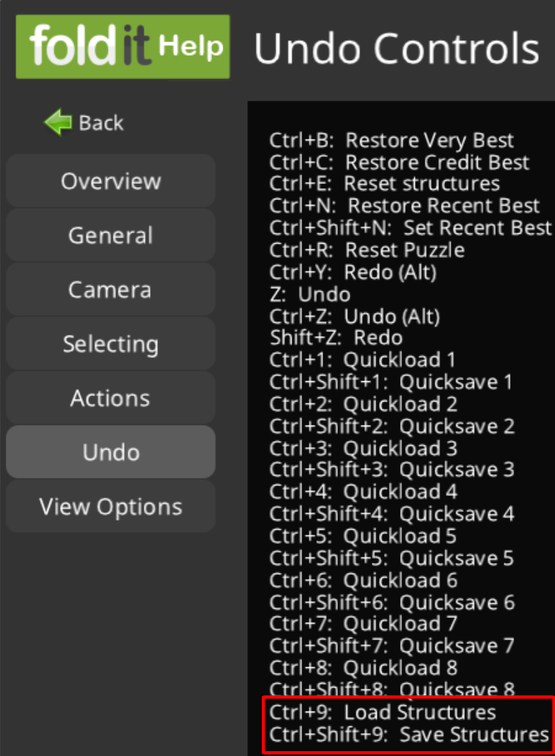555x756 pixels.
Task: Click the Undo Controls heading
Action: (397, 49)
